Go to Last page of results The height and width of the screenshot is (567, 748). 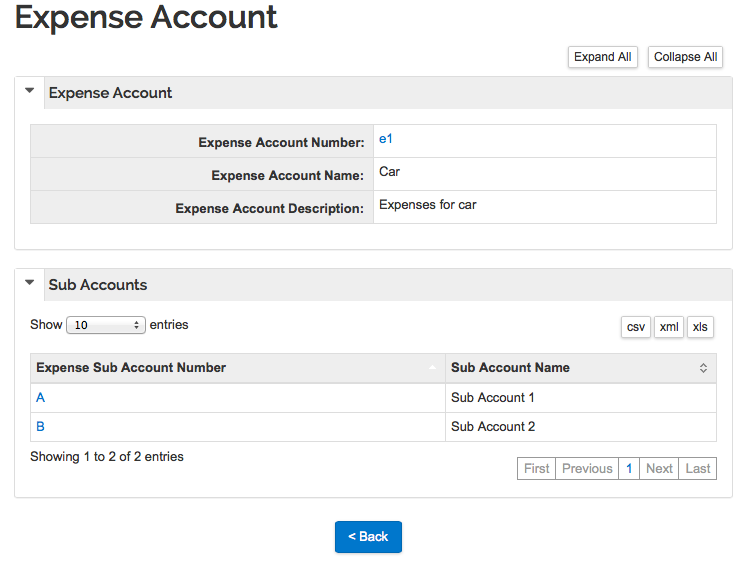tap(697, 469)
